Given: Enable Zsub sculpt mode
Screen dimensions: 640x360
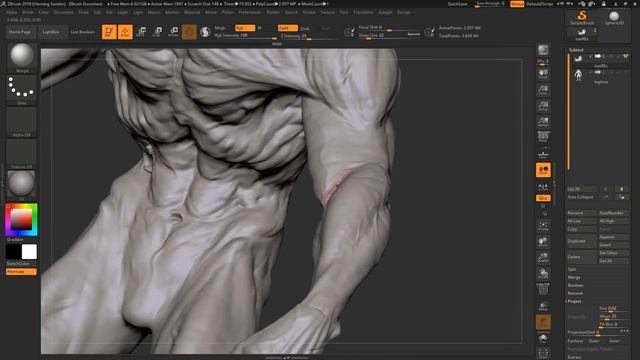Looking at the screenshot, I should pos(305,28).
